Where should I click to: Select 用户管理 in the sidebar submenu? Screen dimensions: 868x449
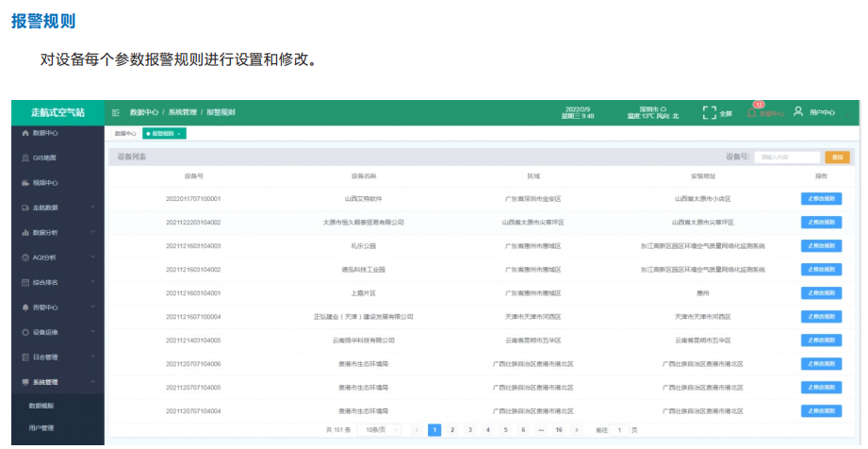pos(41,427)
